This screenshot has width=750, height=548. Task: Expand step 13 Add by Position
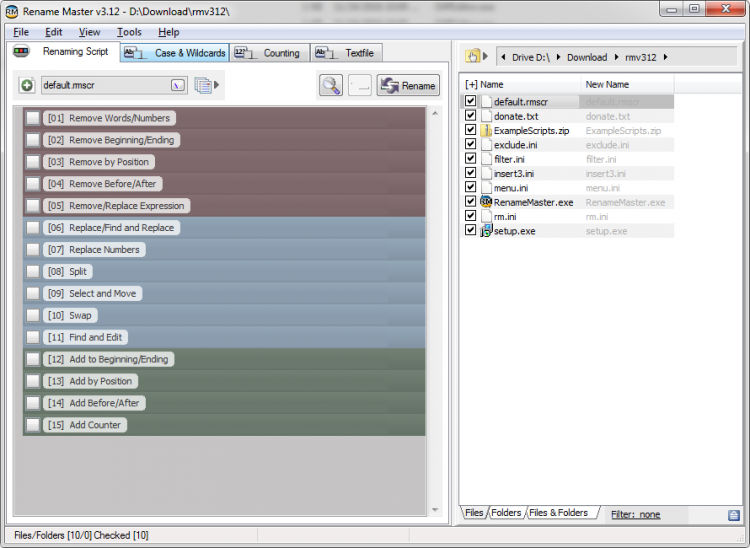tap(91, 381)
